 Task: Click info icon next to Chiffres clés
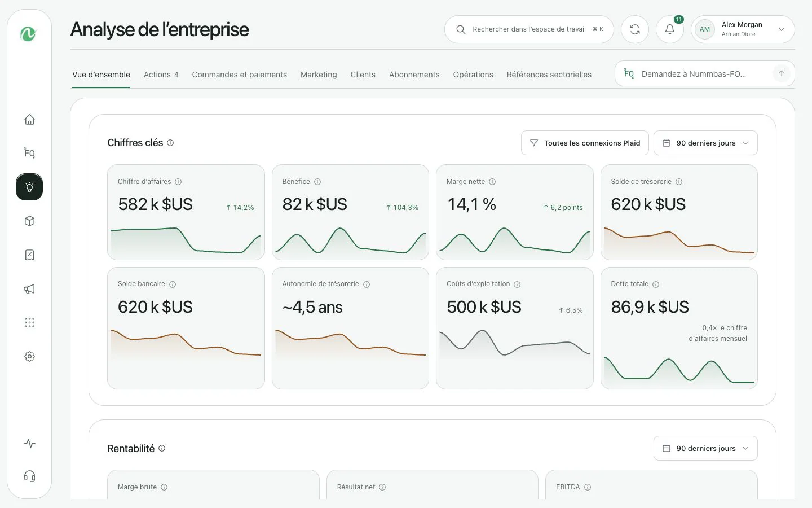click(170, 143)
